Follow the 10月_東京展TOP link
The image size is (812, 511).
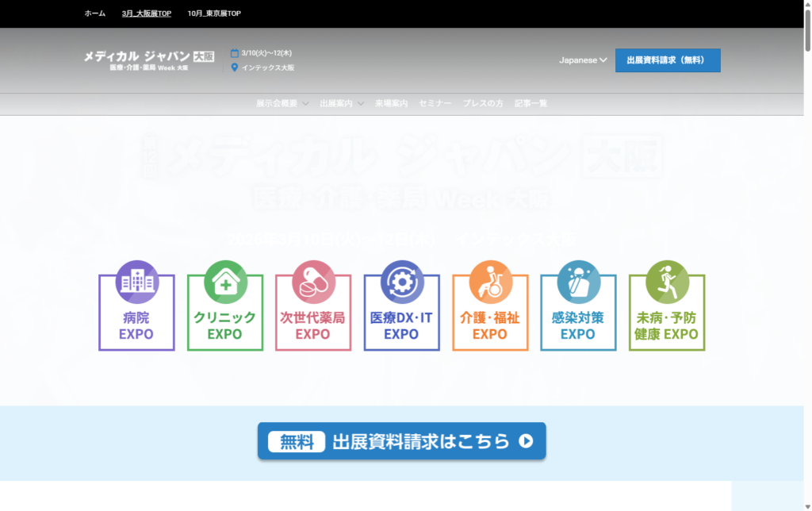click(214, 13)
